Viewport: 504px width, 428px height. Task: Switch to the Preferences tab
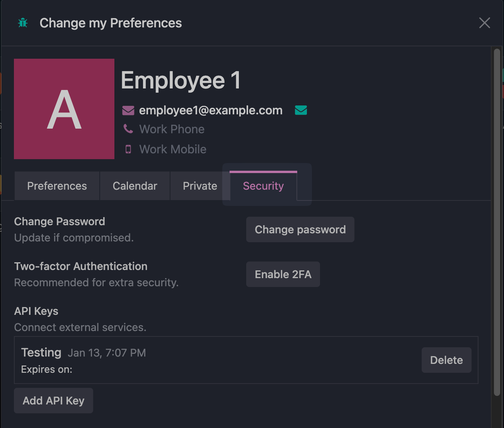(x=57, y=186)
